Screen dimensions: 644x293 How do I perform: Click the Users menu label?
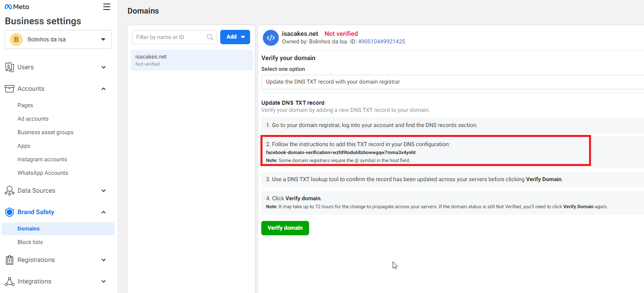point(25,67)
